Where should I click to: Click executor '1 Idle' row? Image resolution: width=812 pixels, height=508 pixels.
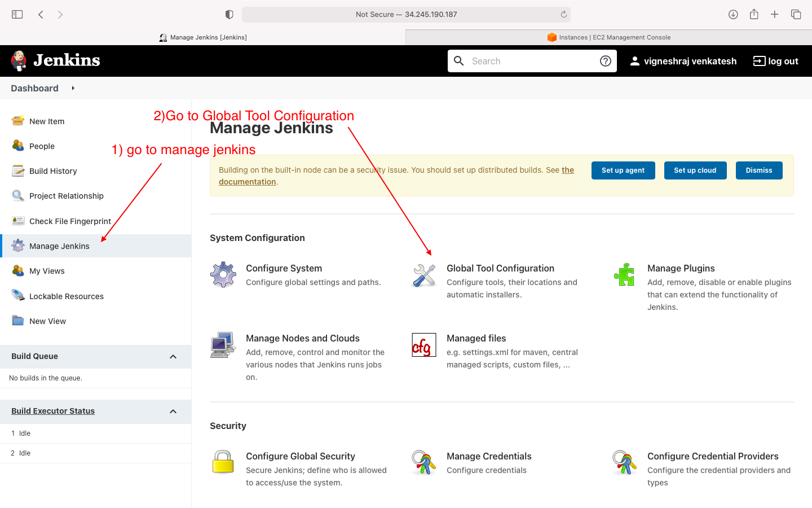95,433
